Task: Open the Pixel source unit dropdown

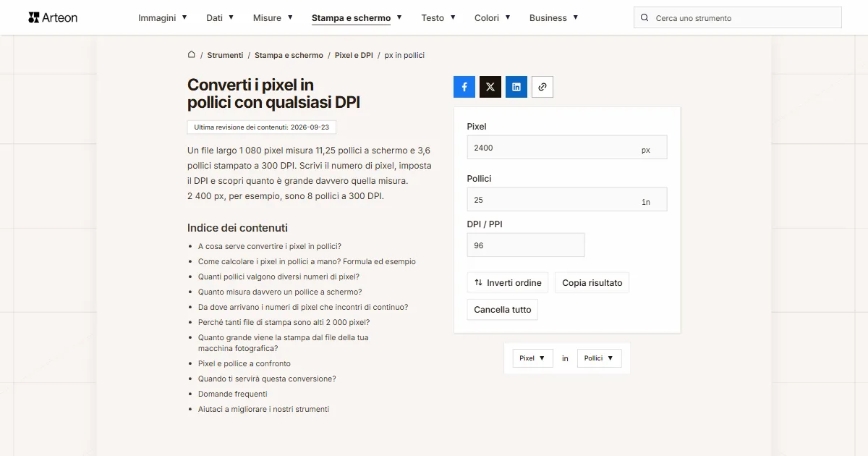Action: click(x=532, y=358)
